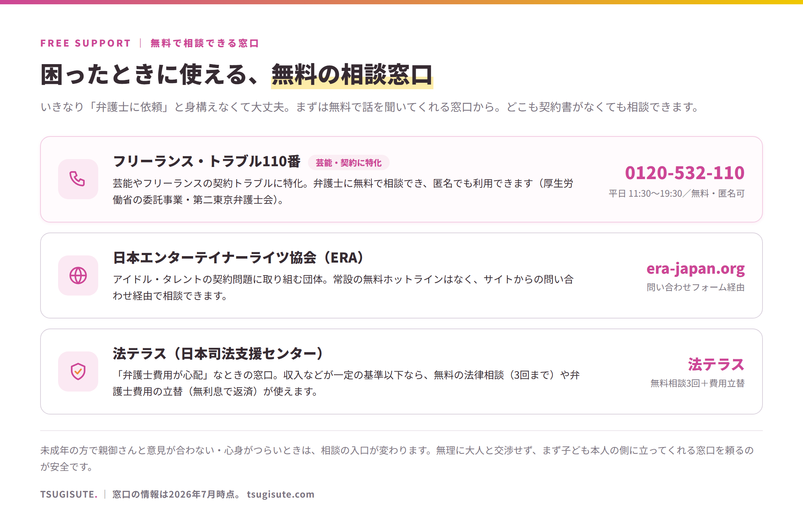Click the description starting 「弁護士費用が心配」

[346, 383]
